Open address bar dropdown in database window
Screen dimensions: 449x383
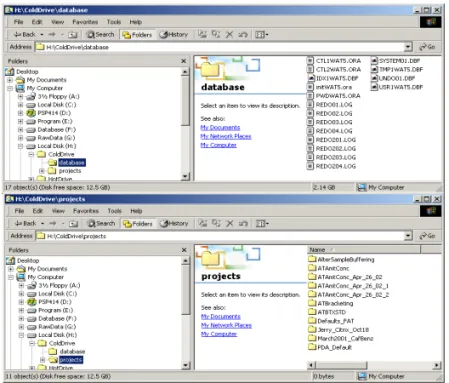(x=408, y=47)
